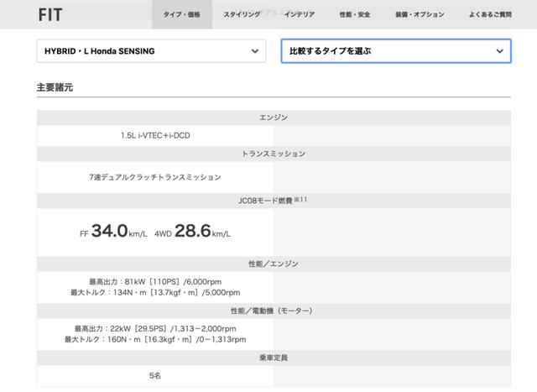Click the エンジン row header
Screen dimensions: 537x392
[274, 118]
